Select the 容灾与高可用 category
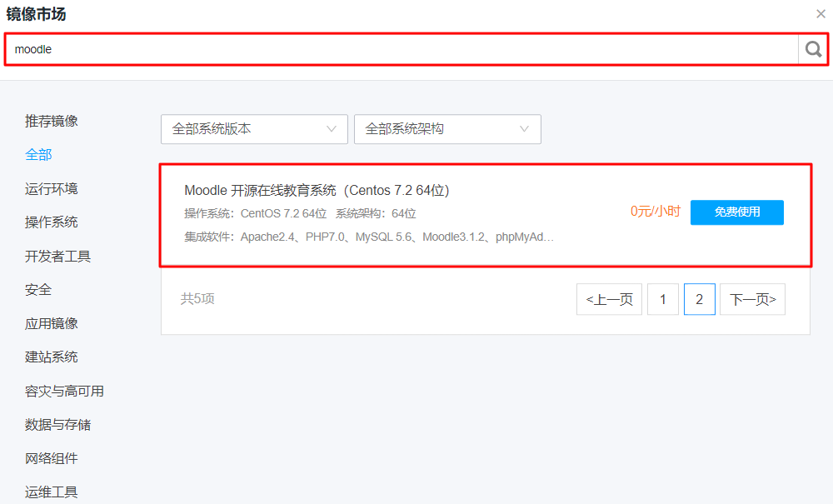This screenshot has height=504, width=833. [64, 391]
